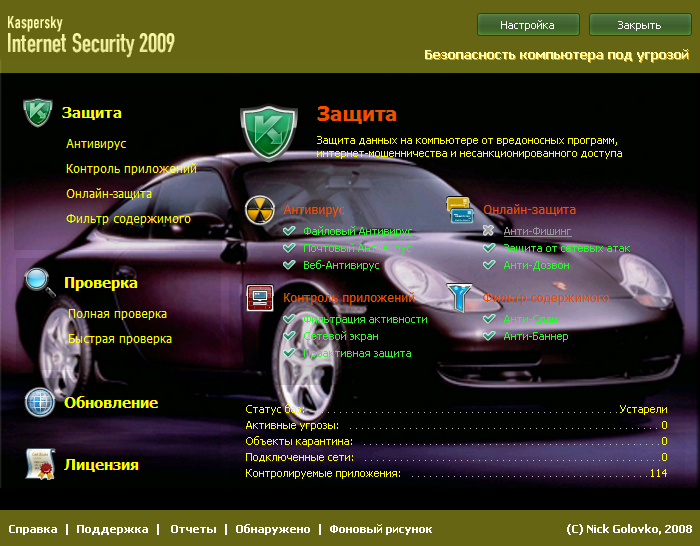
Task: Click the Анти-Дозвон label
Action: coord(537,265)
